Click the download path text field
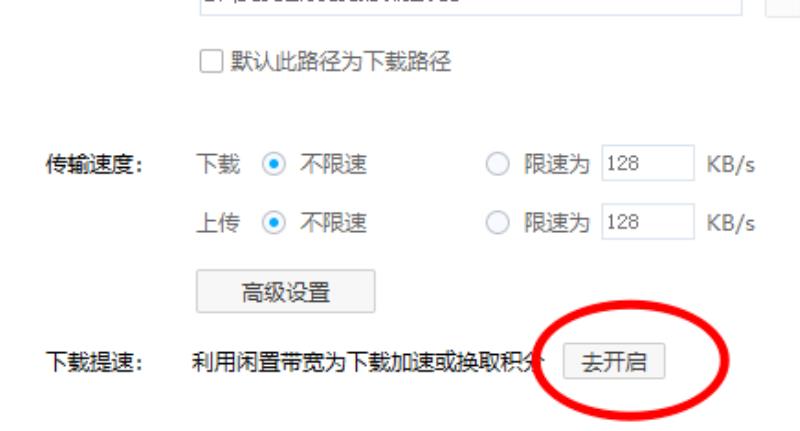 click(x=470, y=7)
